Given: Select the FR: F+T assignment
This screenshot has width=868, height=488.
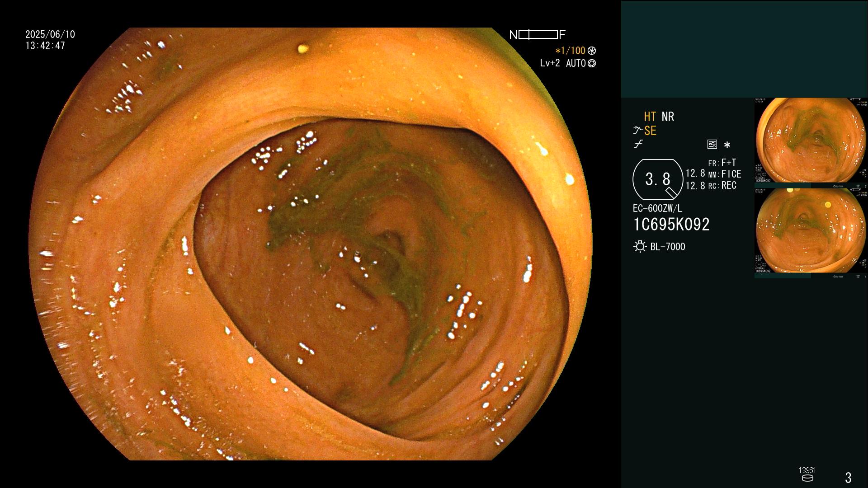Looking at the screenshot, I should 722,163.
